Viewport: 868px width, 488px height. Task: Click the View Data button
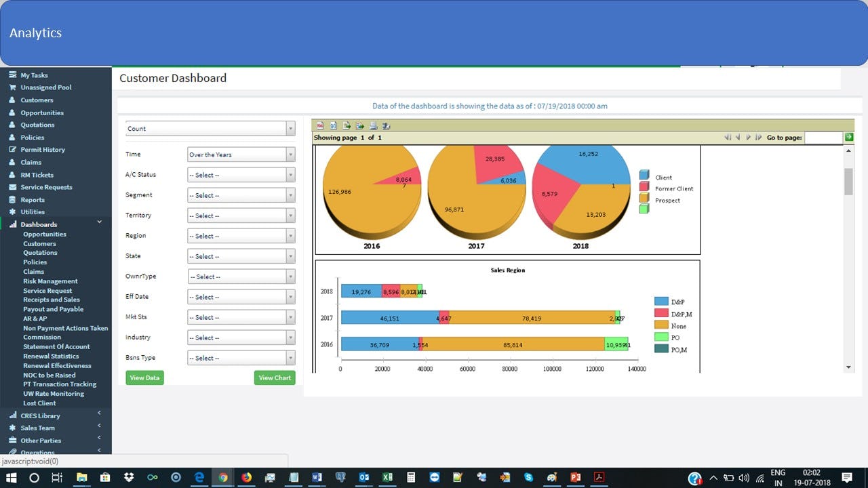point(144,378)
